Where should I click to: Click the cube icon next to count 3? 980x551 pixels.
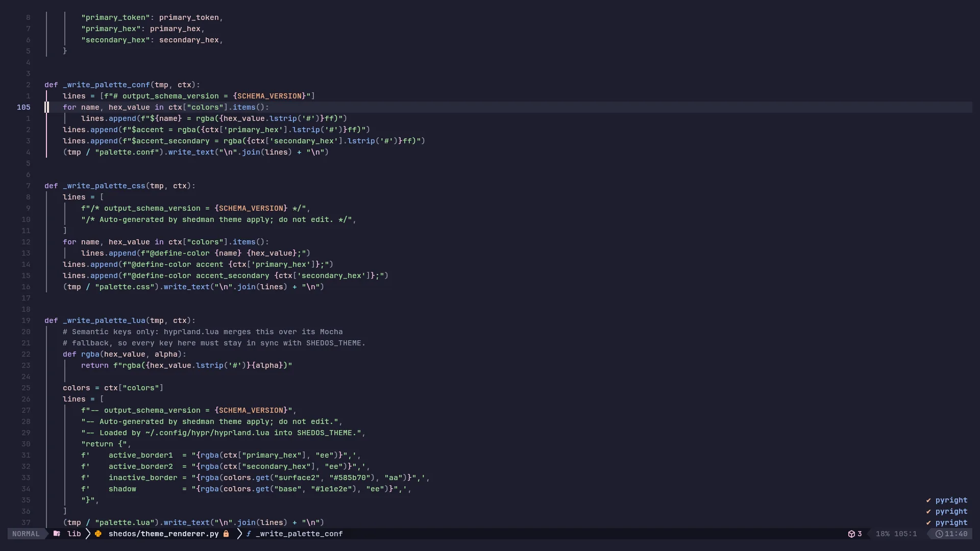coord(851,534)
